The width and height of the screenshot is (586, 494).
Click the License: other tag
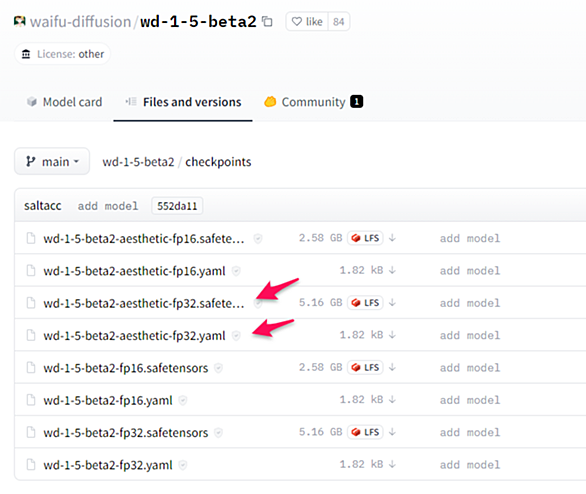pyautogui.click(x=62, y=54)
